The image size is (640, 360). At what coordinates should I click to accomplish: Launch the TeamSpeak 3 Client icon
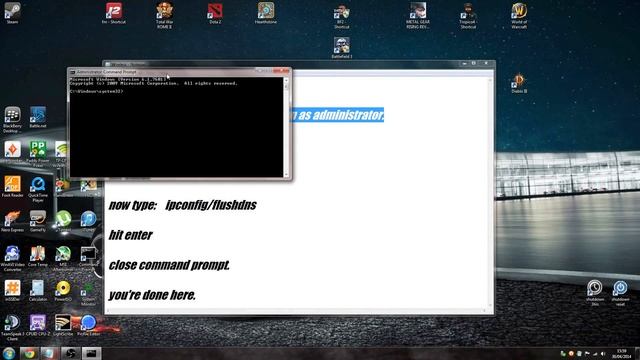coord(12,327)
